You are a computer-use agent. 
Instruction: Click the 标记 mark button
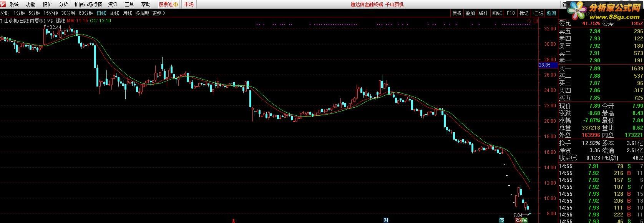click(x=524, y=13)
